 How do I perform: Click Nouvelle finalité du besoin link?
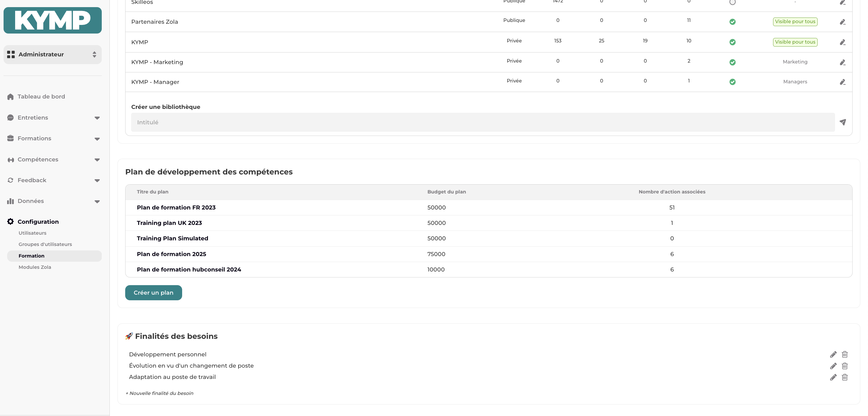point(159,393)
